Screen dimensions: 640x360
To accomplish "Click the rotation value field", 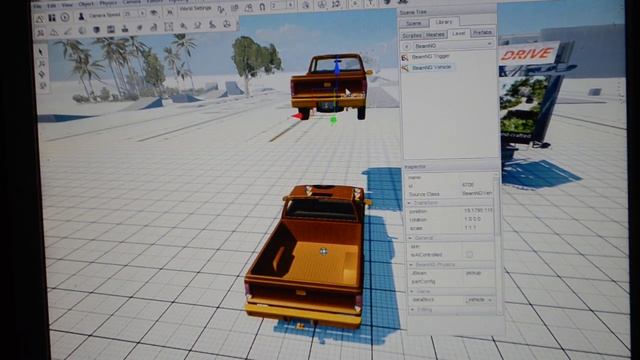I will pos(478,219).
